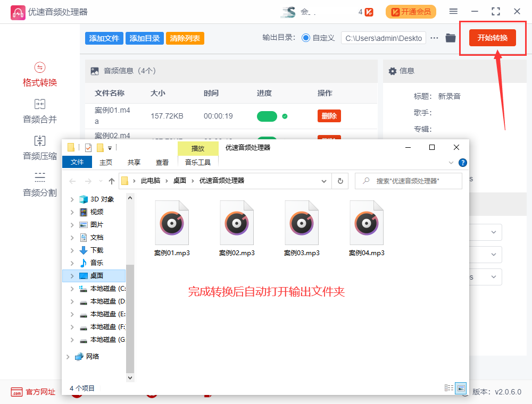Open the 音乐工具 ribbon tab
This screenshot has height=404, width=532.
pos(198,162)
